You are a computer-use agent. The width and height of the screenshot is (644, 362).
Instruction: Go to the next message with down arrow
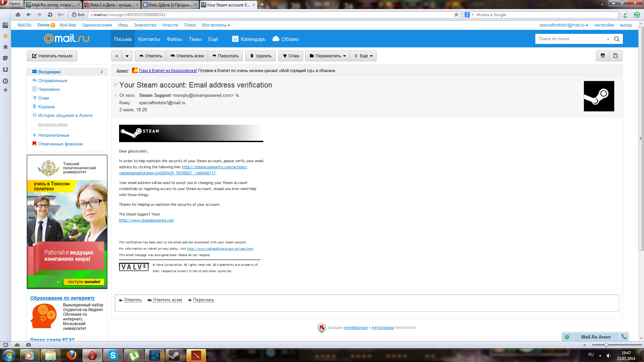pyautogui.click(x=127, y=56)
